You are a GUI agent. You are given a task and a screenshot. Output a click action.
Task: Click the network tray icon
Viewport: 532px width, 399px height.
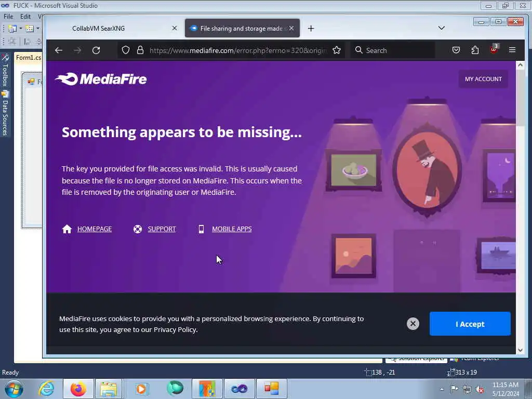(467, 390)
